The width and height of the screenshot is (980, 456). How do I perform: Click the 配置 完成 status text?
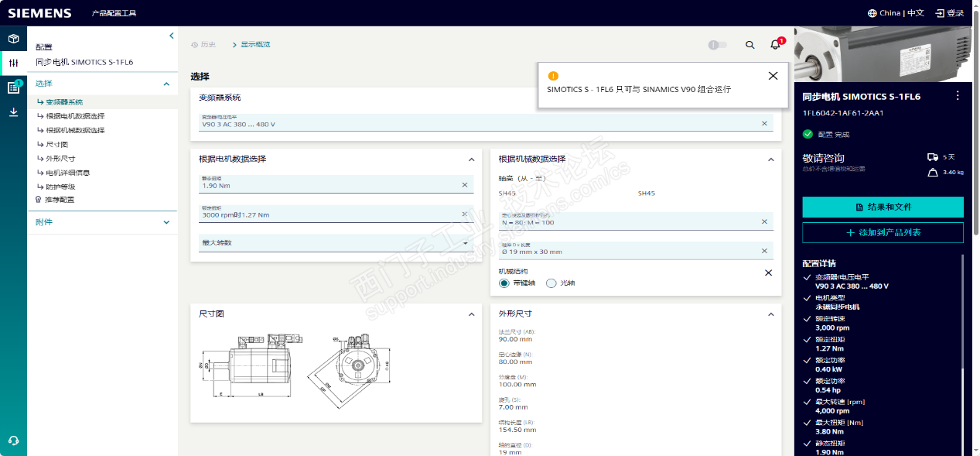[x=832, y=135]
